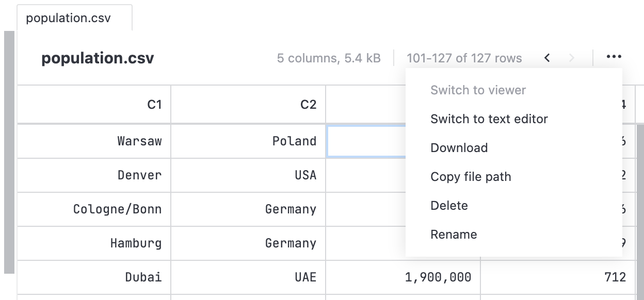Image resolution: width=644 pixels, height=300 pixels.
Task: Click Copy file path option
Action: click(471, 176)
